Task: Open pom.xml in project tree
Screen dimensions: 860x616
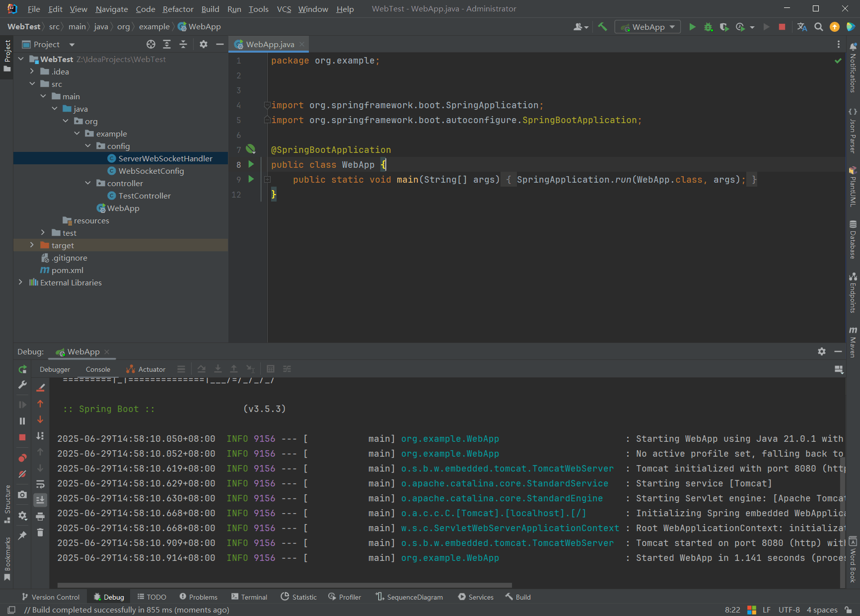Action: click(x=67, y=270)
